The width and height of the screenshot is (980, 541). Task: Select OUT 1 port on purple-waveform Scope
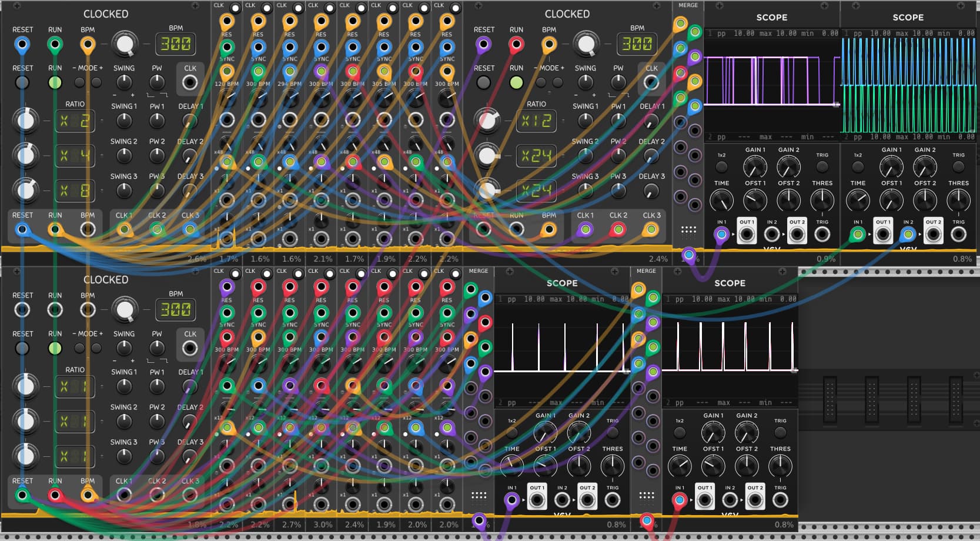point(747,235)
